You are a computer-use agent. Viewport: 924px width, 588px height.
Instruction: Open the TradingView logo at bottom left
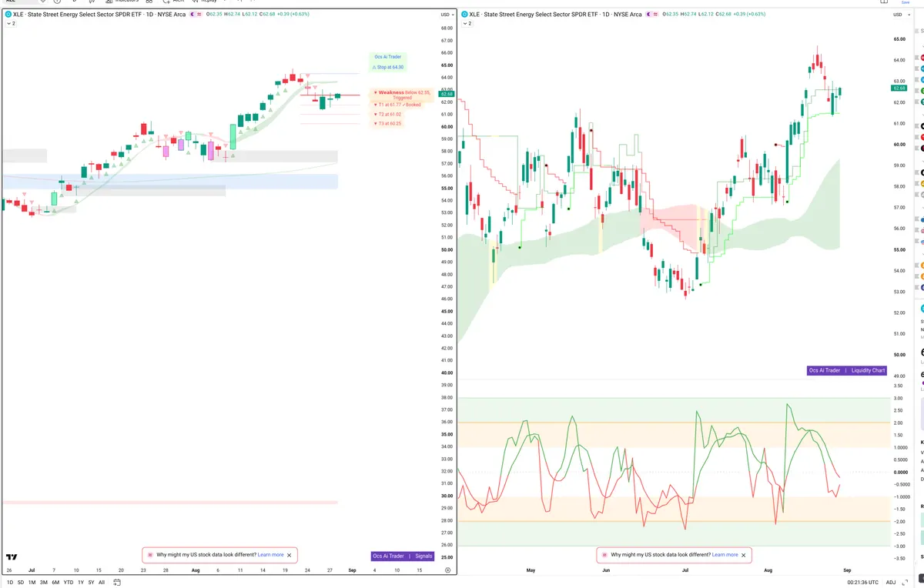click(x=12, y=556)
